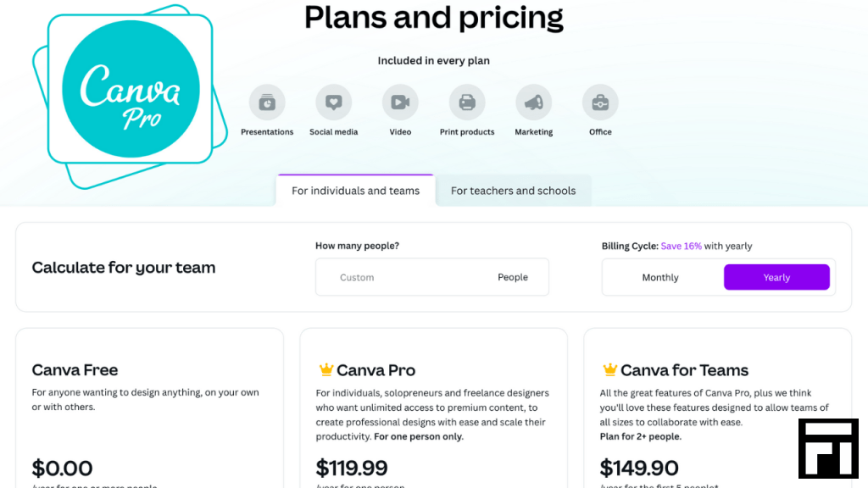The height and width of the screenshot is (488, 868).
Task: Click the crown icon beside Canva for Teams
Action: [x=609, y=369]
